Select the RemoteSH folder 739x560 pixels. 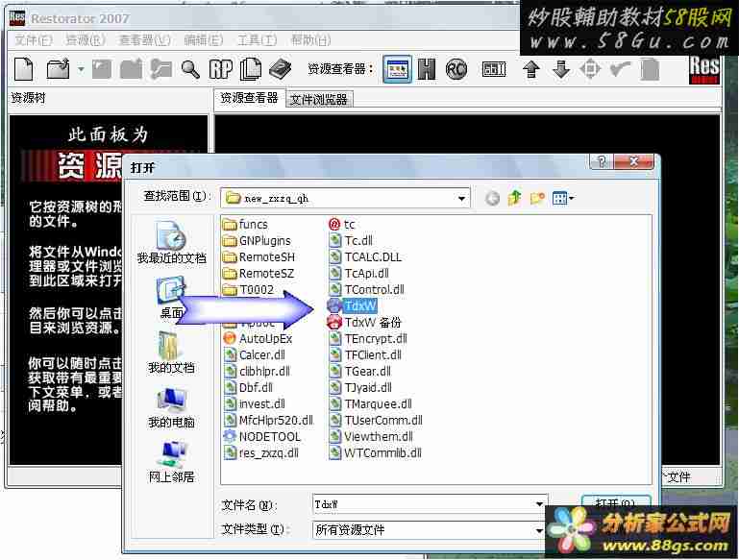pos(259,257)
